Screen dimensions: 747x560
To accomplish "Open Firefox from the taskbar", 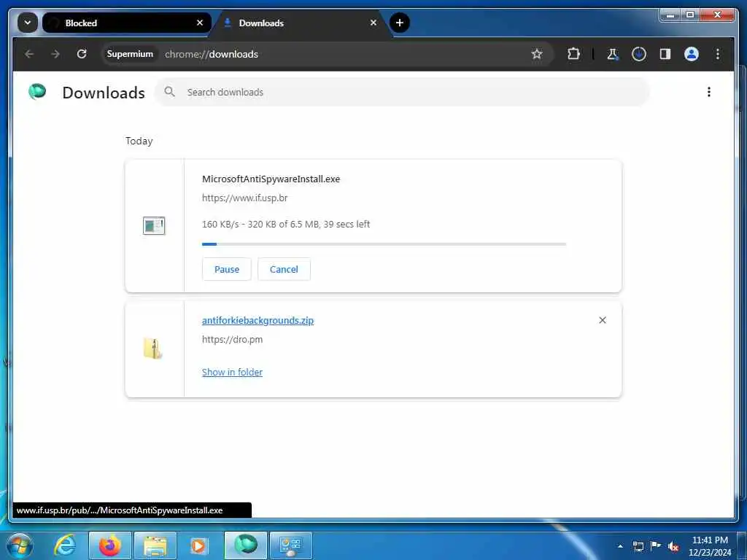I will (x=109, y=545).
